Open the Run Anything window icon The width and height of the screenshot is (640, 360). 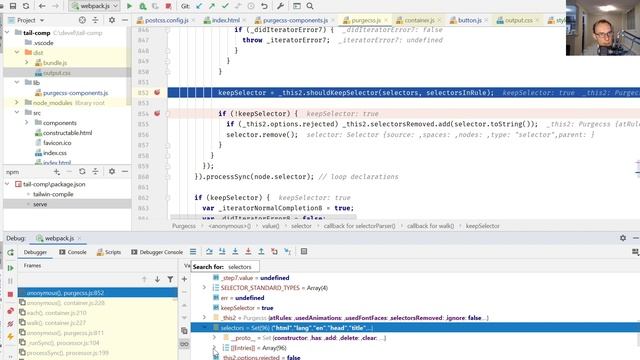[297, 6]
